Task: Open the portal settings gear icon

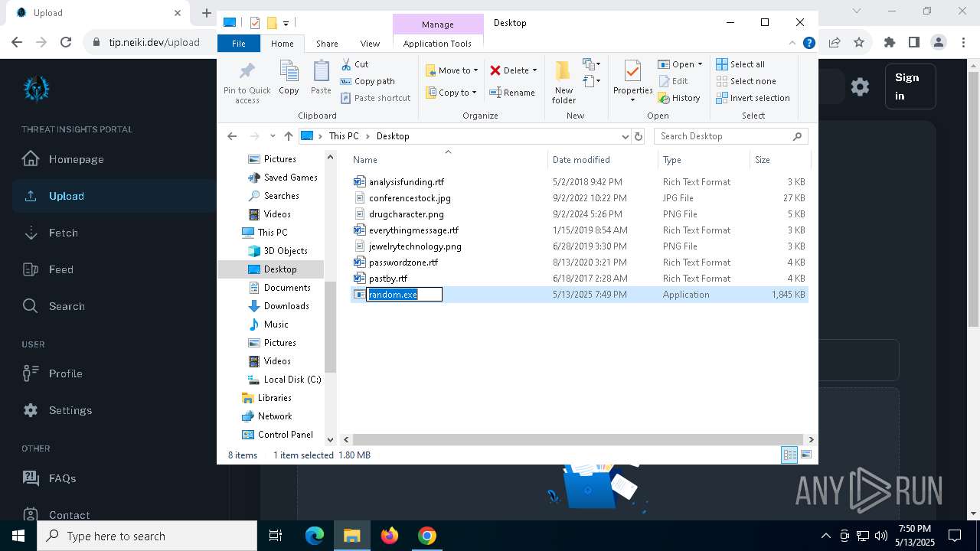Action: [860, 86]
